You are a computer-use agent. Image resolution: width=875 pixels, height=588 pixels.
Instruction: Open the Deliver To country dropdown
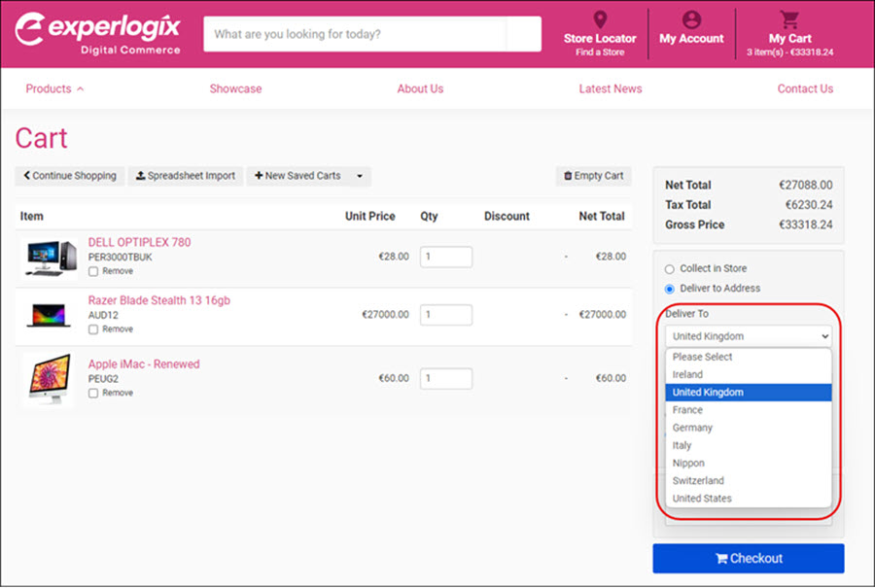pos(748,335)
